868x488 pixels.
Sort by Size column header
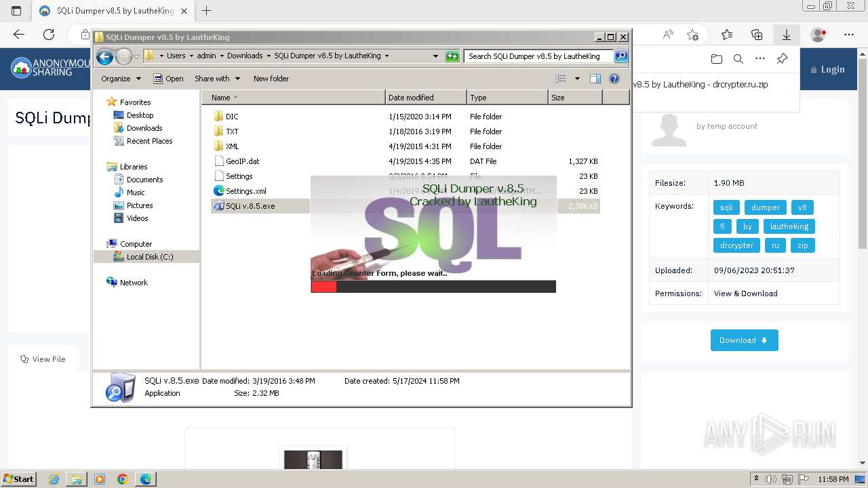[575, 98]
